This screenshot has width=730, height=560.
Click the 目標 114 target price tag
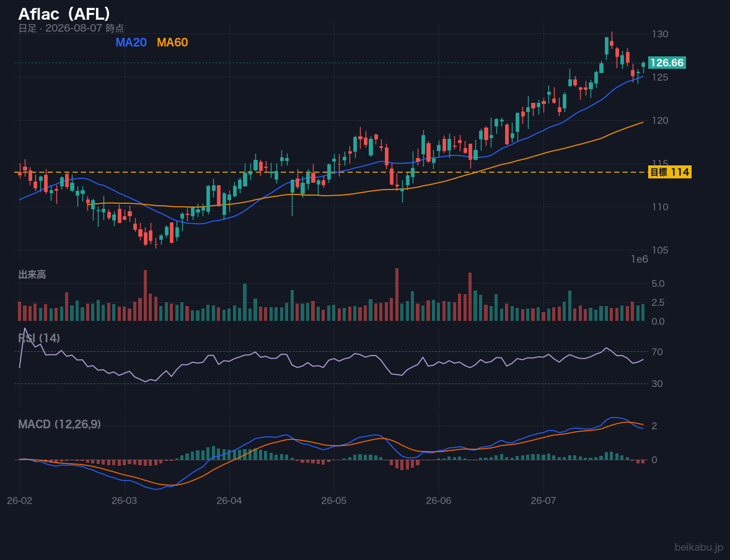[x=669, y=172]
